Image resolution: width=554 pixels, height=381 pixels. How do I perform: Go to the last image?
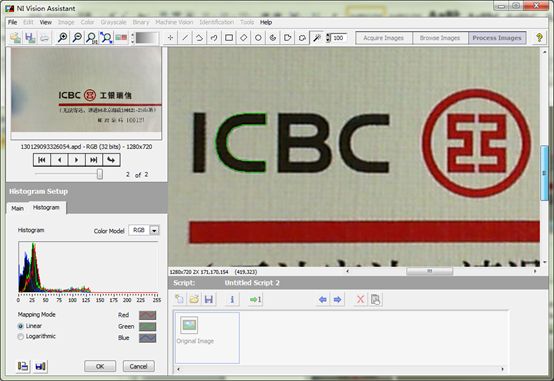pos(94,160)
